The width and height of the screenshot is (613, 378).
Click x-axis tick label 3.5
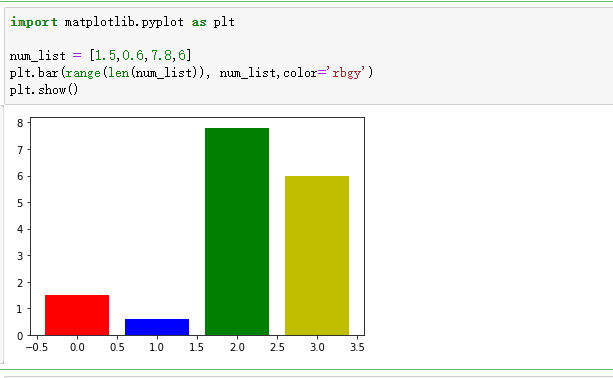tap(357, 347)
